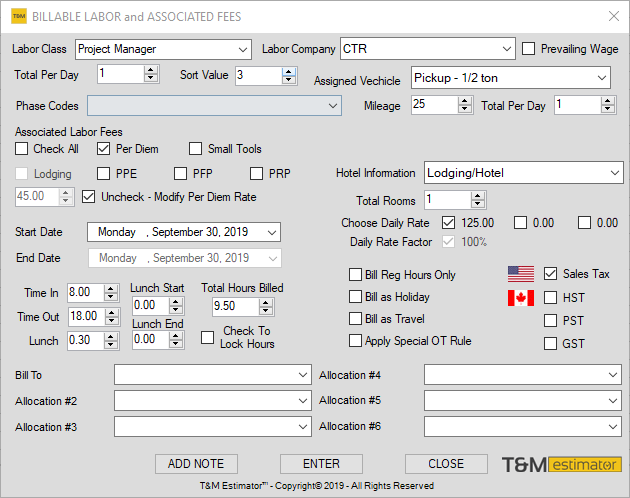Uncheck the 125.00 daily rate checkbox

pyautogui.click(x=448, y=223)
